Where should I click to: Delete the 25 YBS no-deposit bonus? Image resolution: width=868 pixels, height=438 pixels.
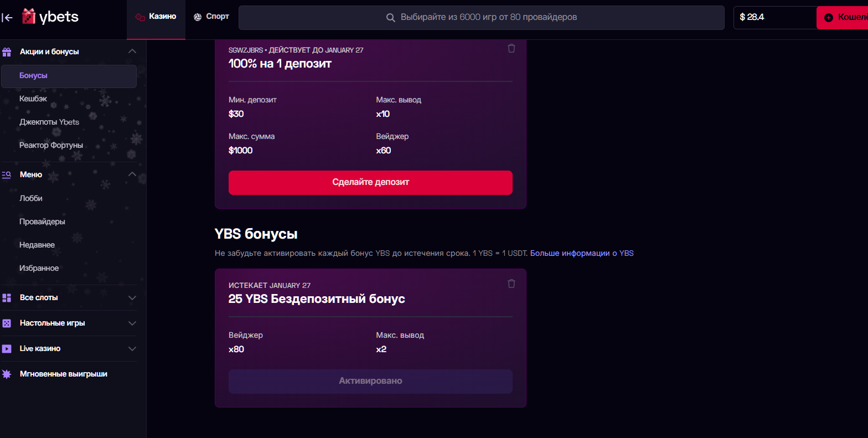click(511, 284)
